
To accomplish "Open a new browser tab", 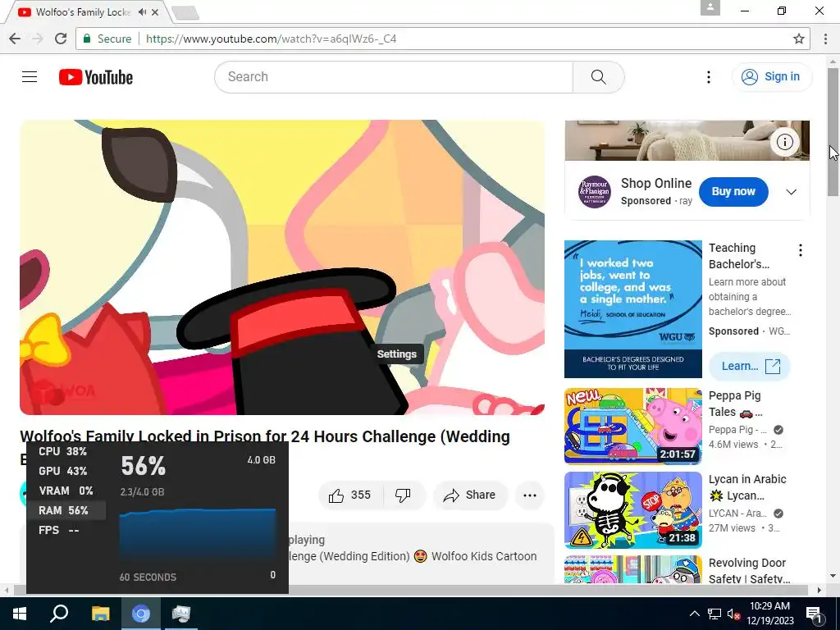I will click(185, 13).
